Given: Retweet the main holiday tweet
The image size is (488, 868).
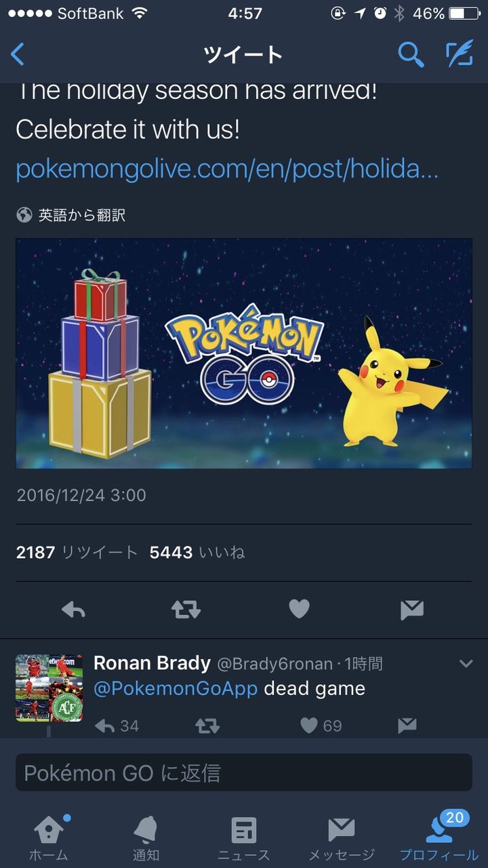Looking at the screenshot, I should point(186,610).
